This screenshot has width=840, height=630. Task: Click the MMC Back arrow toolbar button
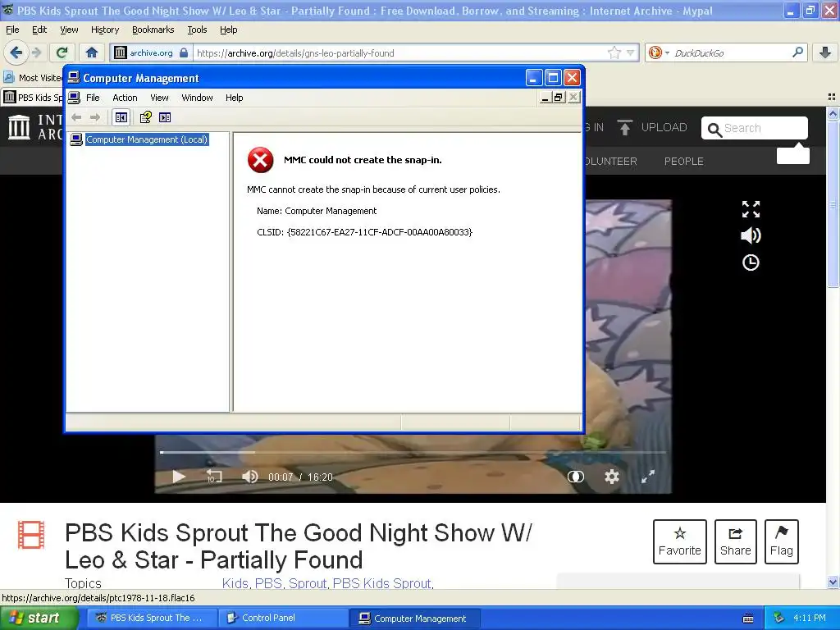pyautogui.click(x=76, y=117)
